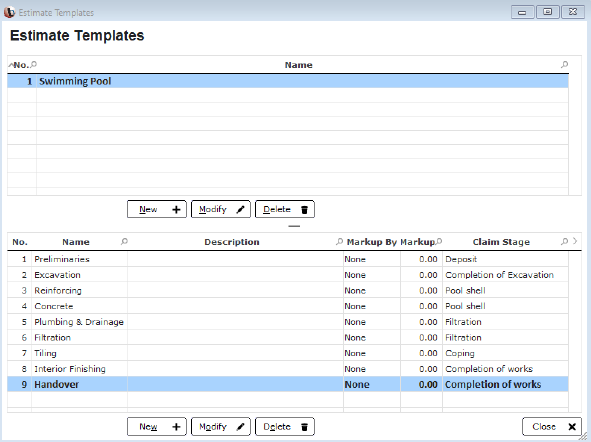Click the app logo icon in title bar
This screenshot has width=591, height=442.
pos(9,12)
